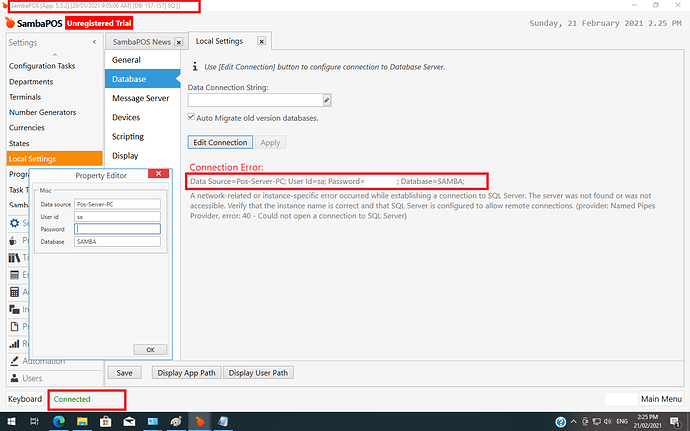
Task: Open Departments in Settings list
Action: pos(31,82)
